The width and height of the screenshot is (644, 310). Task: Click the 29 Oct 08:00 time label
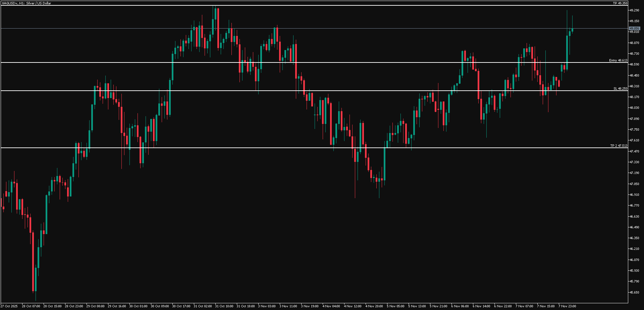click(95, 306)
